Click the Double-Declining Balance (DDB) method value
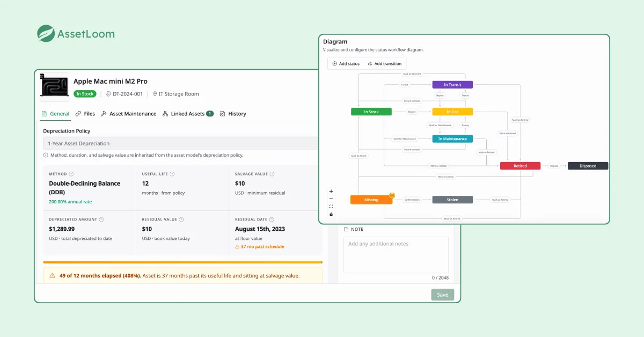The height and width of the screenshot is (337, 644). click(x=84, y=187)
